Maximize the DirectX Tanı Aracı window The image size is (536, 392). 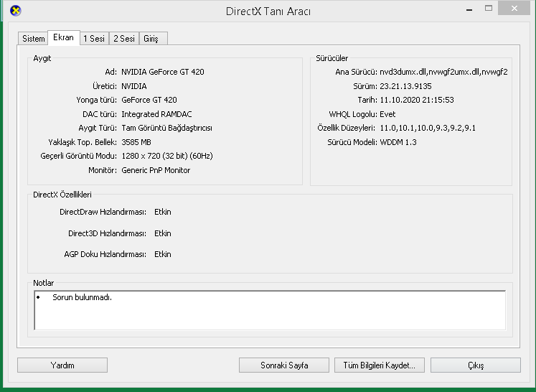[489, 9]
